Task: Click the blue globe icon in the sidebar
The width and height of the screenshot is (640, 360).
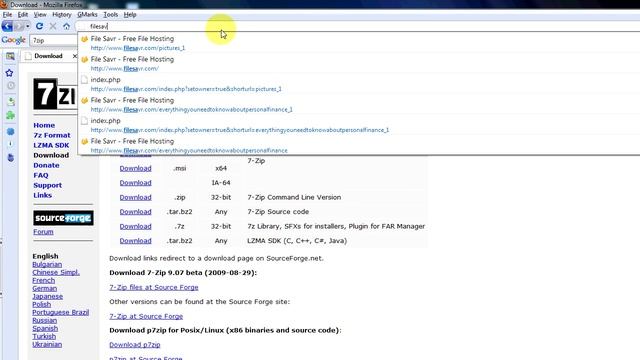Action: pyautogui.click(x=11, y=131)
